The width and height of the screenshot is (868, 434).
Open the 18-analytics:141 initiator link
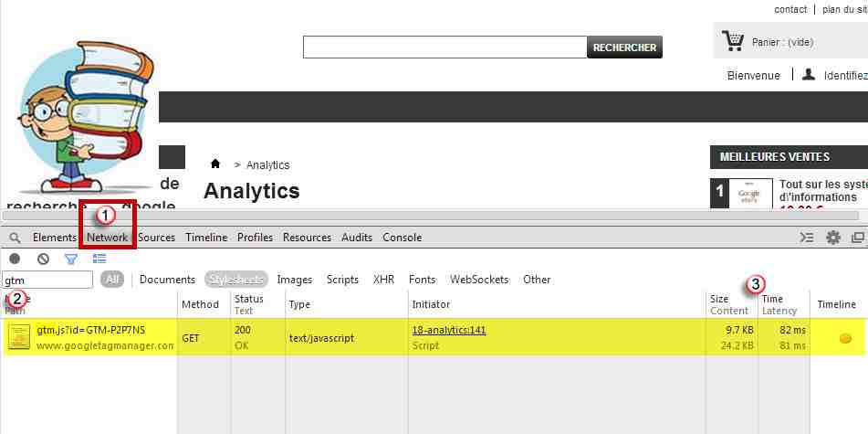(x=449, y=331)
